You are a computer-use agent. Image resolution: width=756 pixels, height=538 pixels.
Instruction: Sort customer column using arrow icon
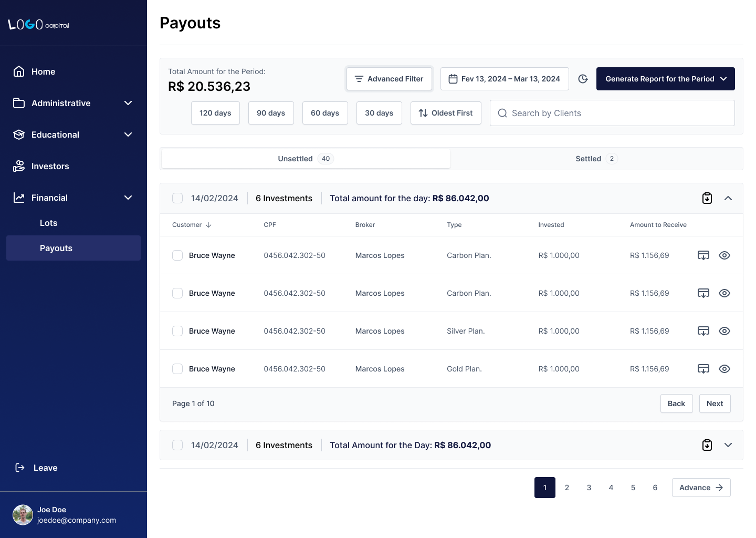pyautogui.click(x=208, y=225)
